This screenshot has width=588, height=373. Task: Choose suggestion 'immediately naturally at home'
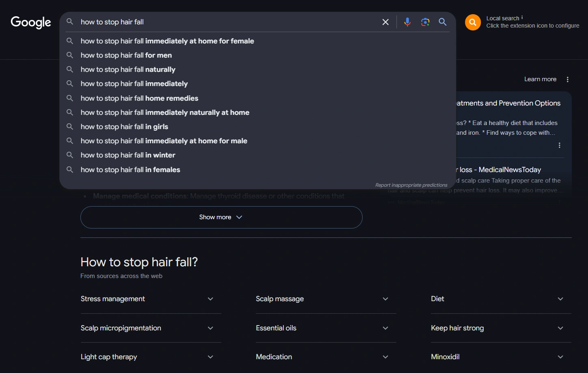258,112
